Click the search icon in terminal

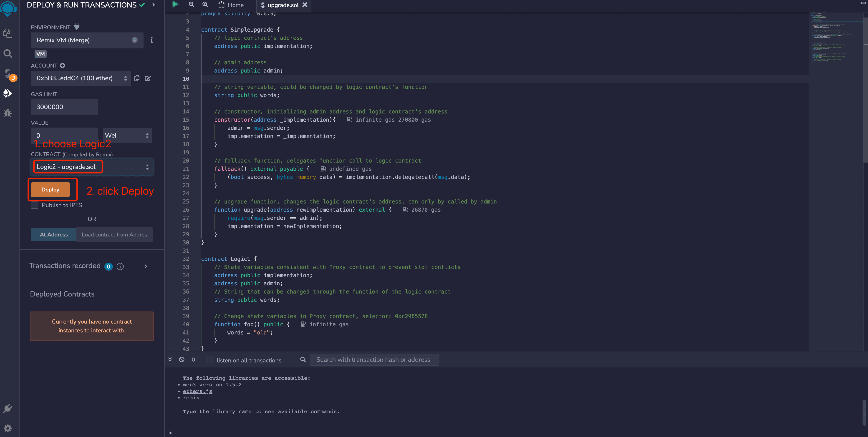(x=303, y=359)
